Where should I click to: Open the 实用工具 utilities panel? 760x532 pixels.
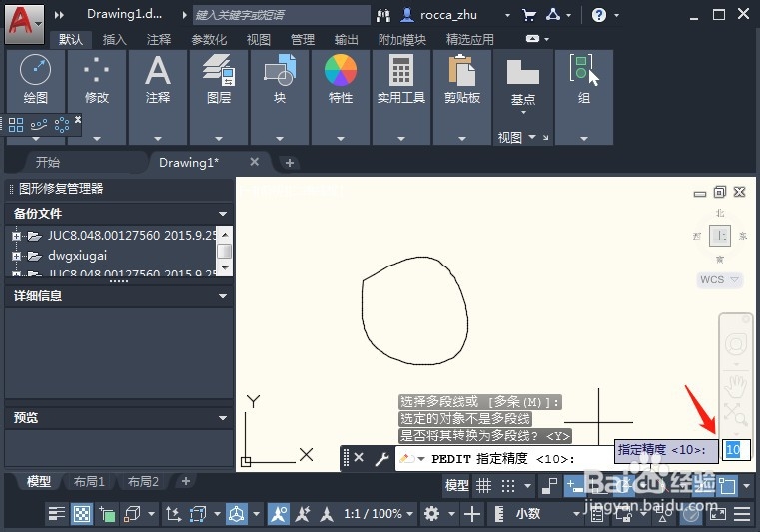pyautogui.click(x=401, y=80)
